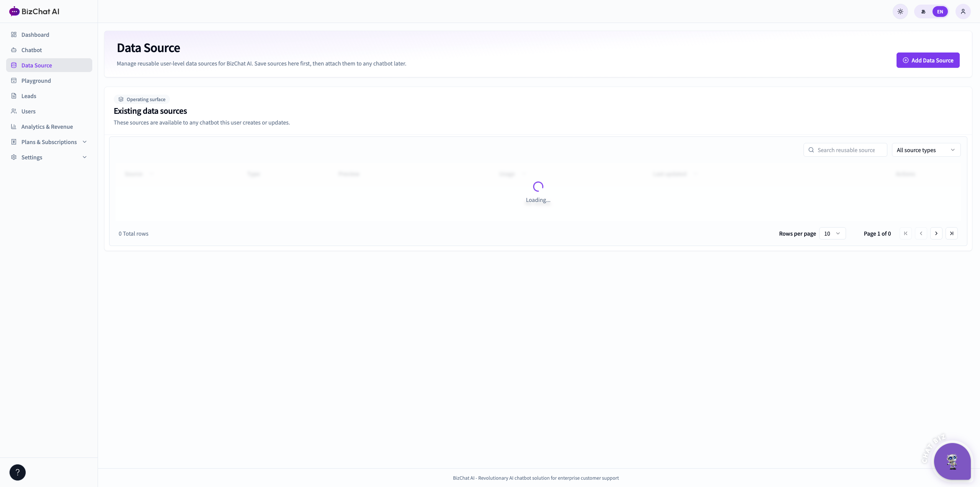Go to the first page
The height and width of the screenshot is (487, 980).
pyautogui.click(x=906, y=233)
